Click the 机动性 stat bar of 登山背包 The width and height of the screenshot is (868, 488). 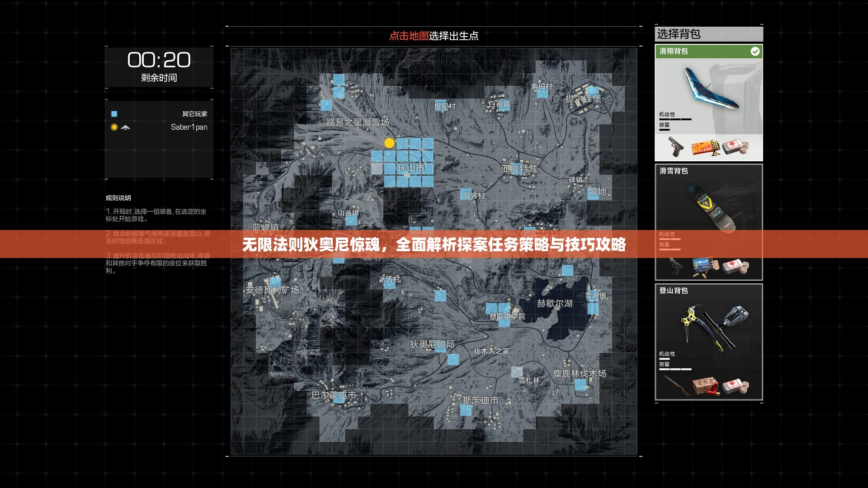coord(665,358)
